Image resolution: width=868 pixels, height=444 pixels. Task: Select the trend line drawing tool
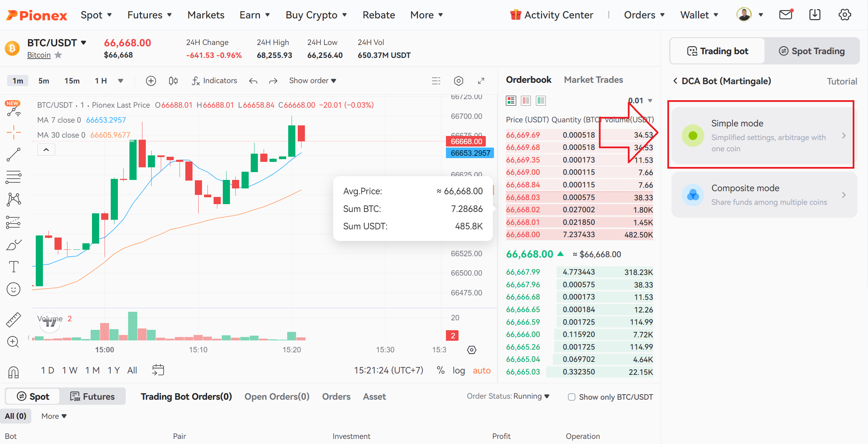[x=14, y=154]
